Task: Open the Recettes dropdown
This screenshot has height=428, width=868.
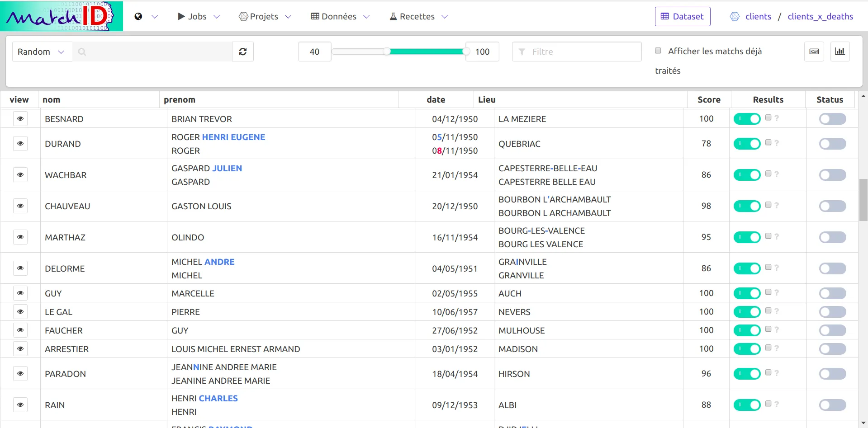Action: pos(417,16)
